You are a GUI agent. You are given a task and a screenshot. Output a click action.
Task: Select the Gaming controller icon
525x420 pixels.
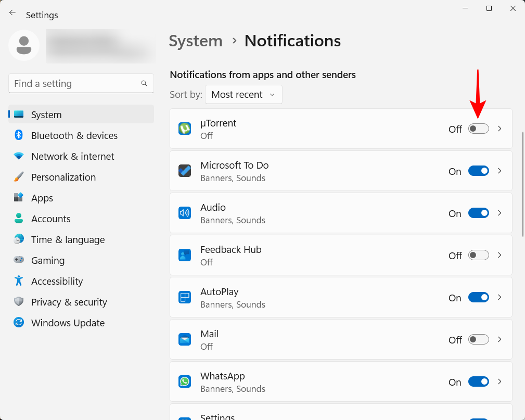(x=19, y=260)
